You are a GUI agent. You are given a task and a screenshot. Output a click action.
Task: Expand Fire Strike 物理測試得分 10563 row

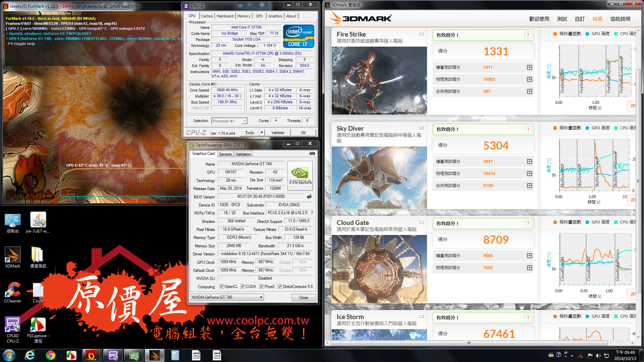[530, 79]
